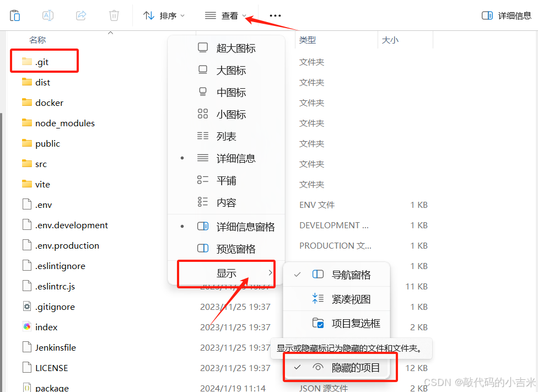The image size is (538, 392).
Task: Click the PRODUCTION 文 type cell
Action: 335,246
